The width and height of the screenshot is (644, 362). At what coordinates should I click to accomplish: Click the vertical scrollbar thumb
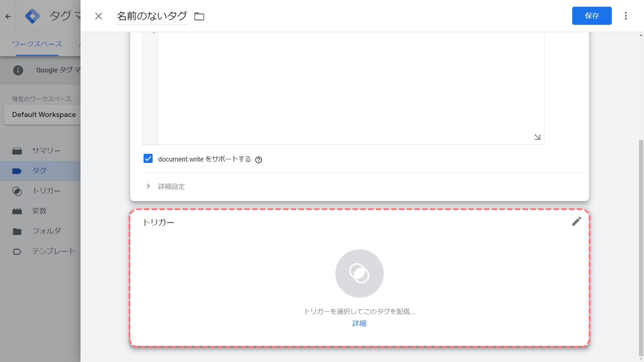[641, 248]
